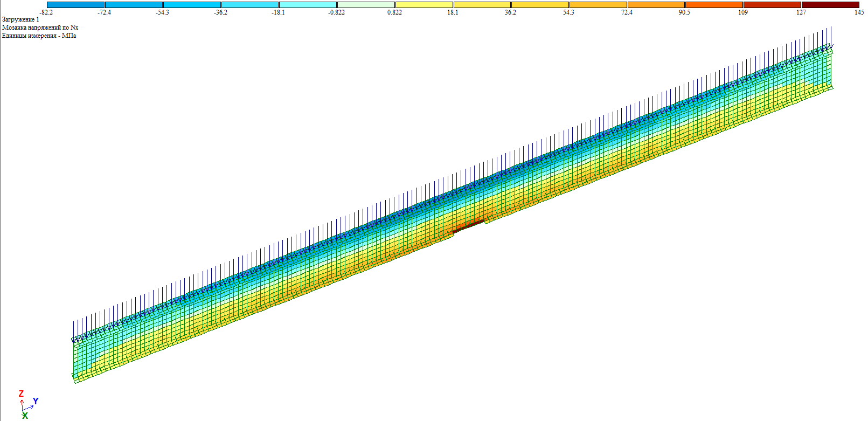Click the legend swatch between -72.4 and -54.3
Image resolution: width=868 pixels, height=421 pixels.
(x=134, y=5)
